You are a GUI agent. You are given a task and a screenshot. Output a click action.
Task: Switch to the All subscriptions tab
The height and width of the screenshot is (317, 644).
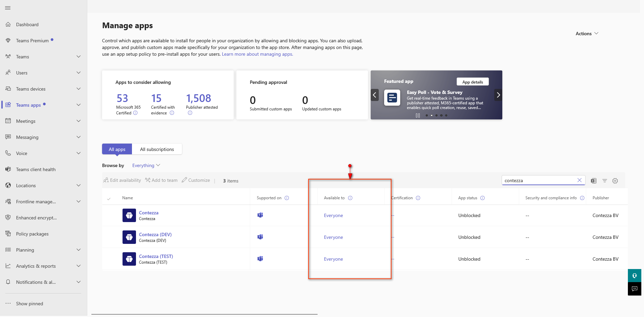157,149
